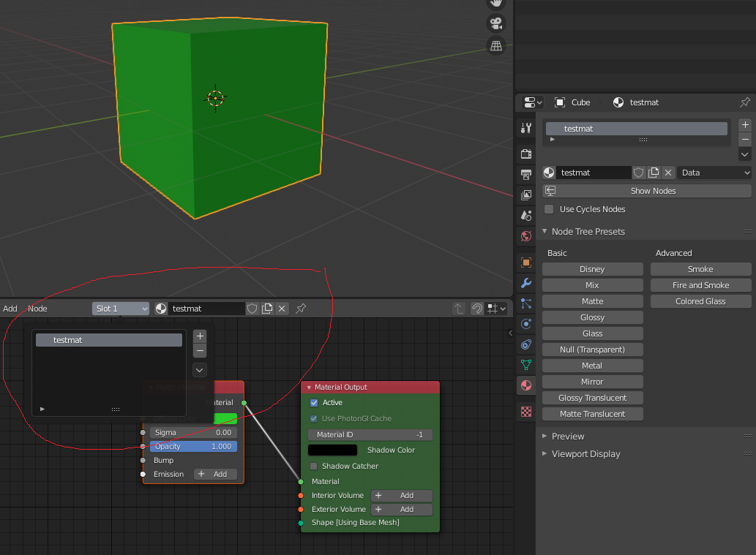The image size is (756, 555).
Task: Click the viewport camera view icon
Action: coord(496,23)
